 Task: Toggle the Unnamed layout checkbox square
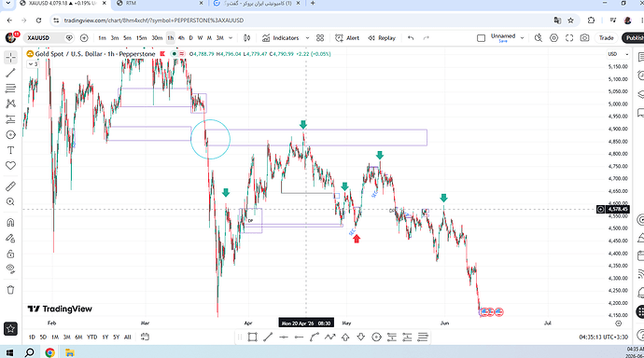click(481, 38)
